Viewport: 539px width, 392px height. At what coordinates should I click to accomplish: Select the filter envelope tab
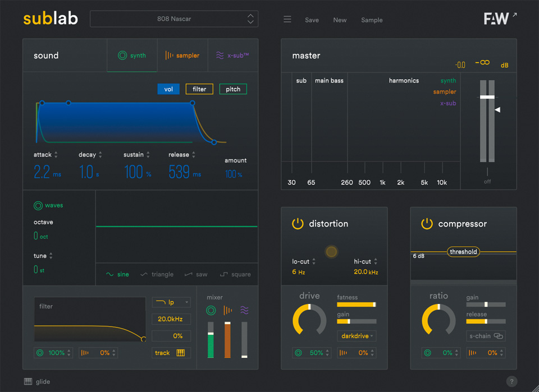[199, 89]
